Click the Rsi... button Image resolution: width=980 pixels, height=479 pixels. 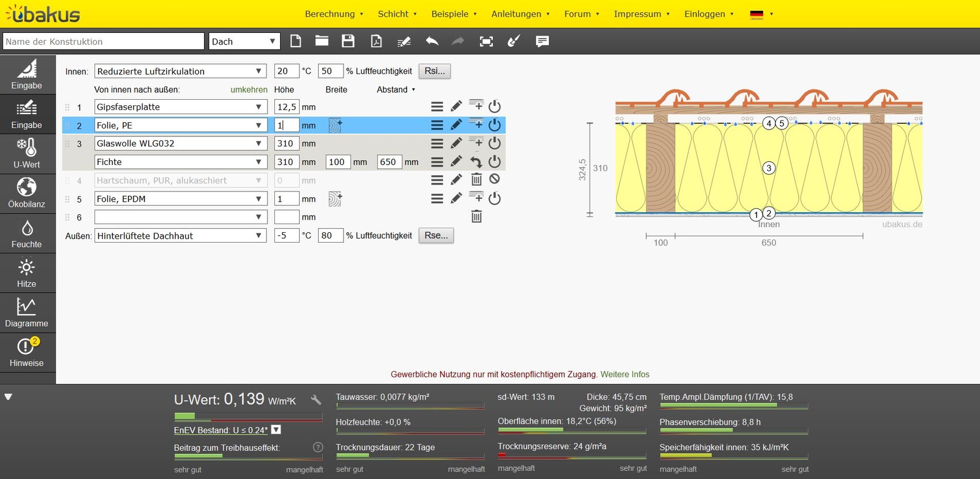[x=435, y=71]
